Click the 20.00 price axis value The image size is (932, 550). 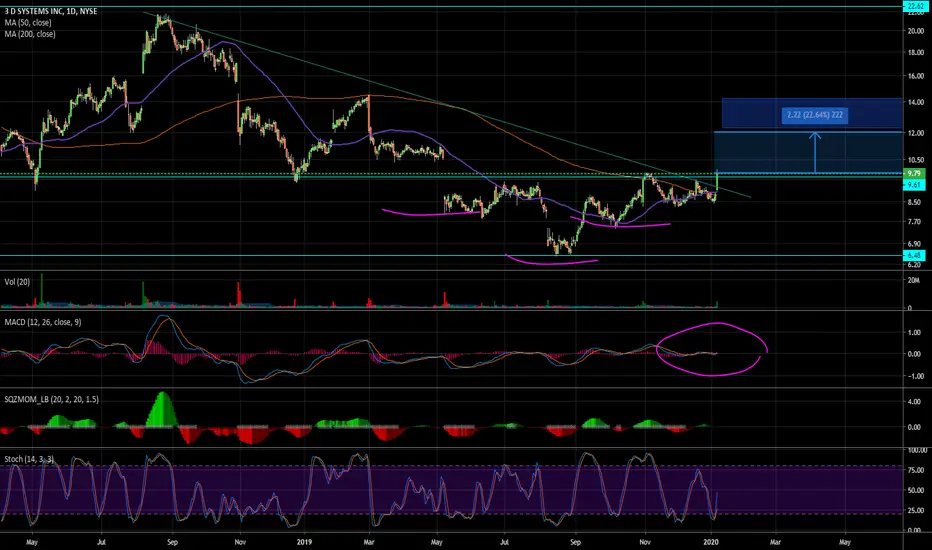point(915,32)
